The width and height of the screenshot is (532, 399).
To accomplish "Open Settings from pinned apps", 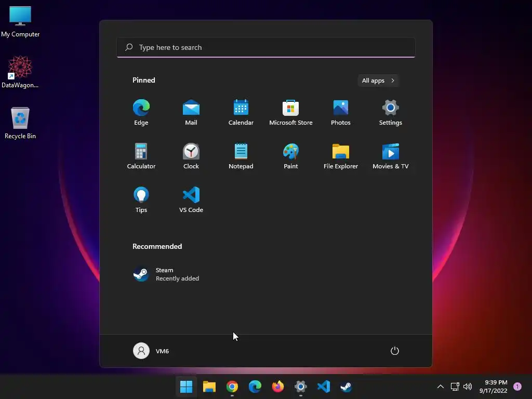I will point(391,113).
